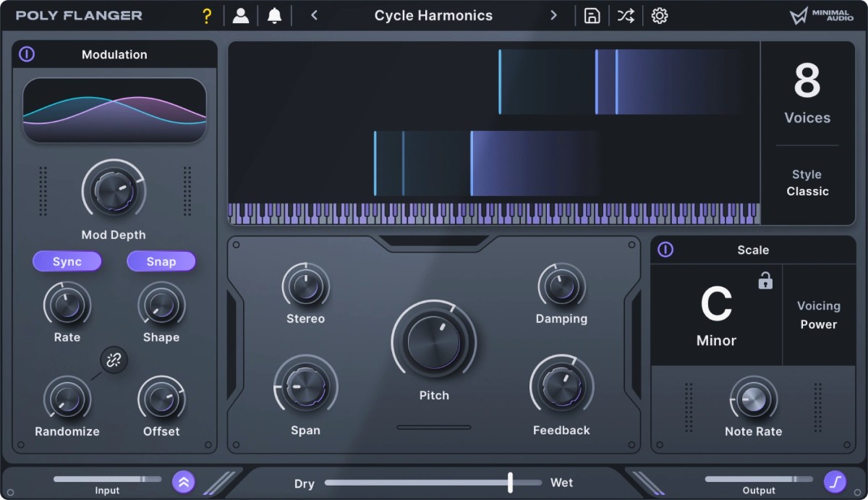Randomize parameters with the shuffle icon
This screenshot has width=868, height=500.
[x=626, y=14]
